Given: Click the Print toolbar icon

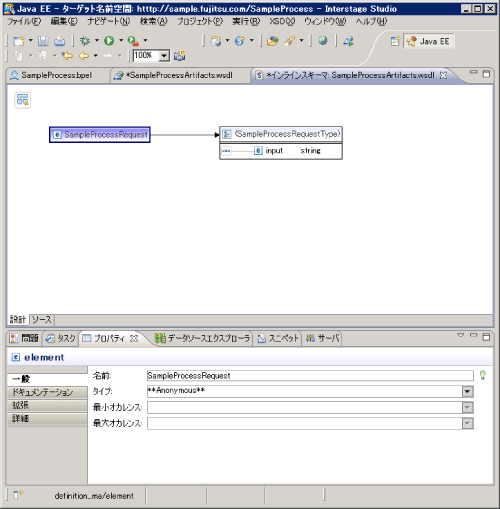Looking at the screenshot, I should pos(60,41).
